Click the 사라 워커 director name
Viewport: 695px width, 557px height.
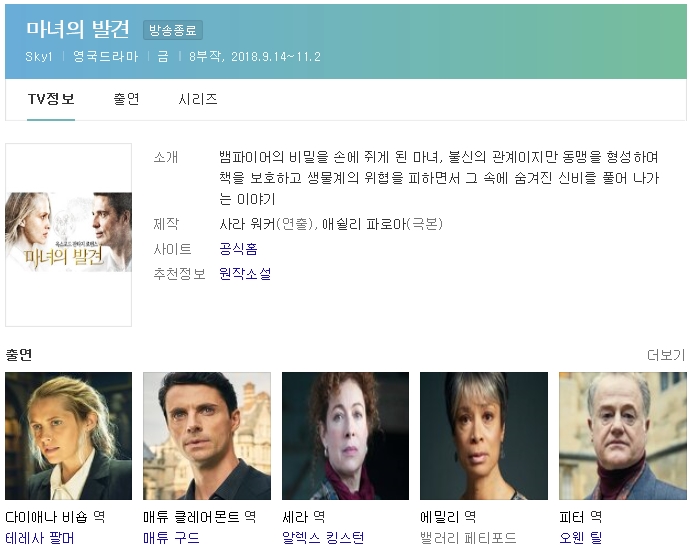(x=247, y=224)
